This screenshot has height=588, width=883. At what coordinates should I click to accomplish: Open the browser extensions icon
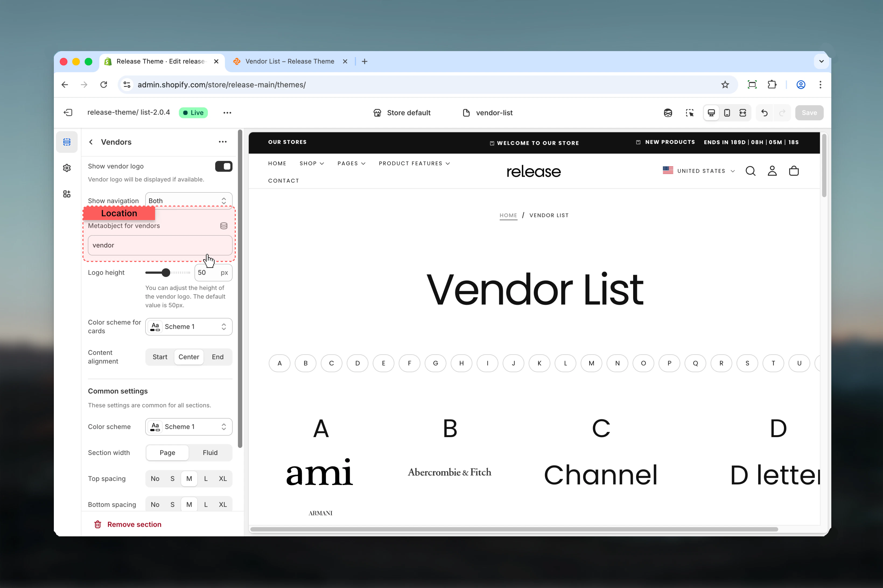[772, 85]
